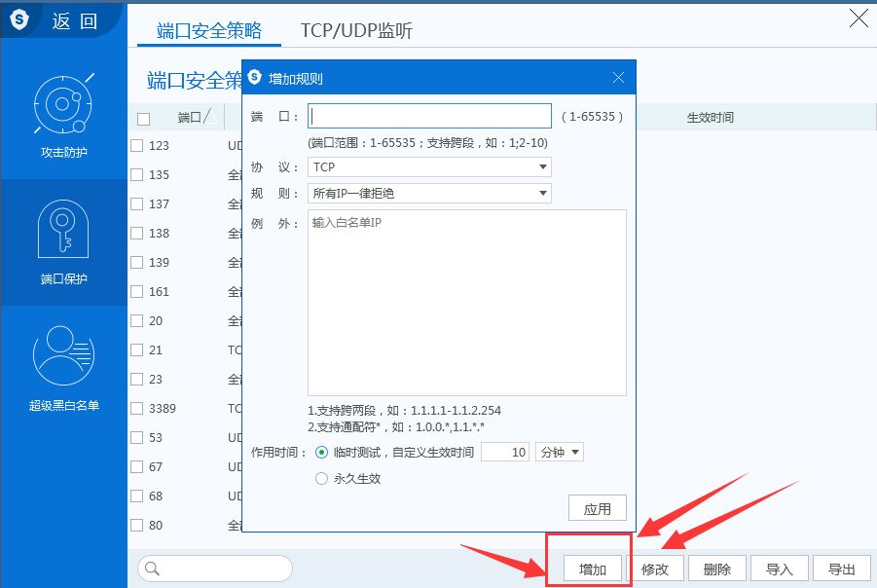Open the 规则 所有IP一律拒绝 dropdown
Image resolution: width=877 pixels, height=588 pixels.
(429, 193)
